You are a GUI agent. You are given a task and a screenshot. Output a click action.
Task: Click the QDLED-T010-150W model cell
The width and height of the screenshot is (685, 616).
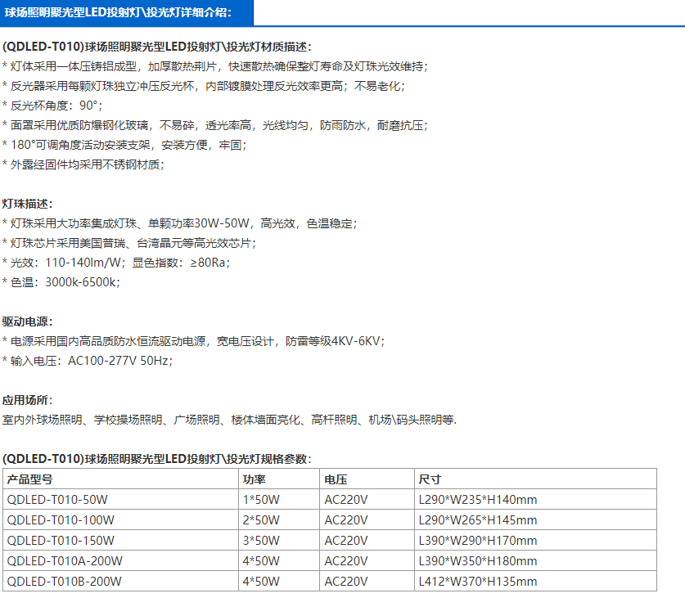tap(61, 541)
